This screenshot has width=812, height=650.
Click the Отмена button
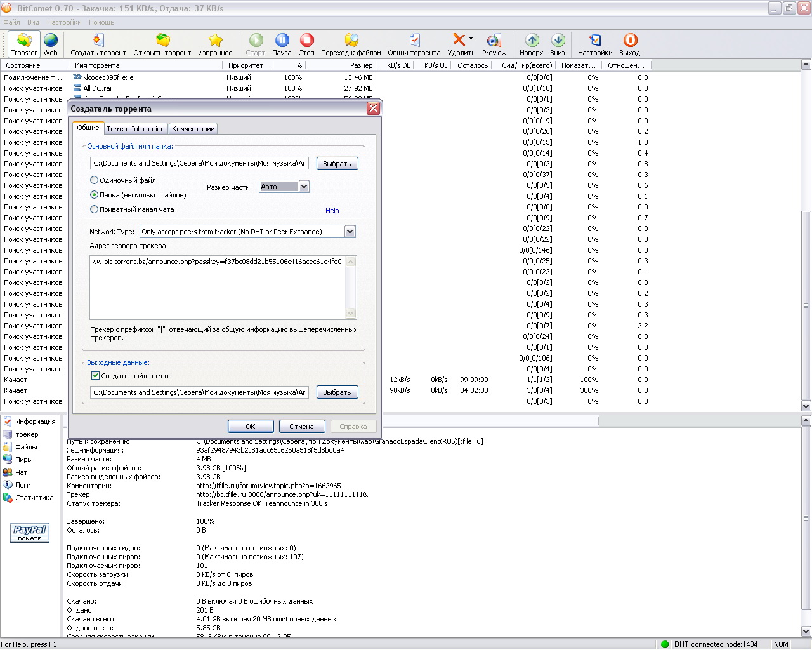click(302, 427)
